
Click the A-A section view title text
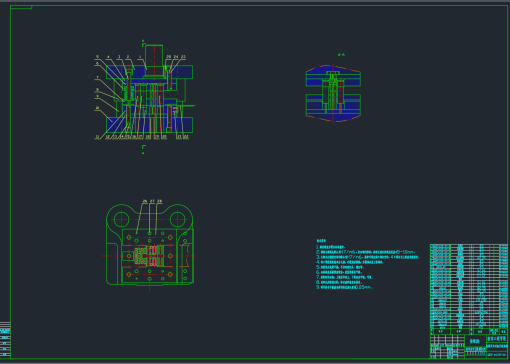(x=341, y=55)
